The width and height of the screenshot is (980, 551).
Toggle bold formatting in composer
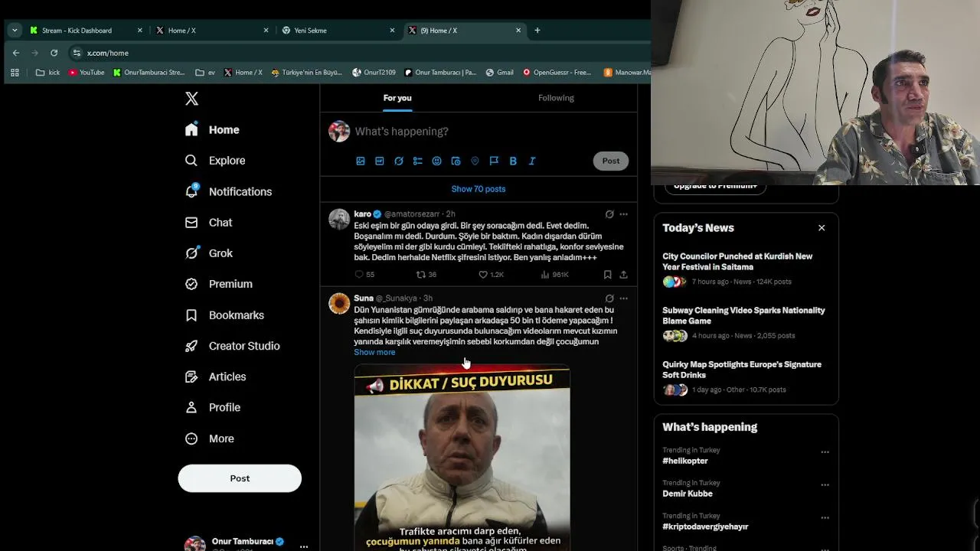click(x=513, y=161)
